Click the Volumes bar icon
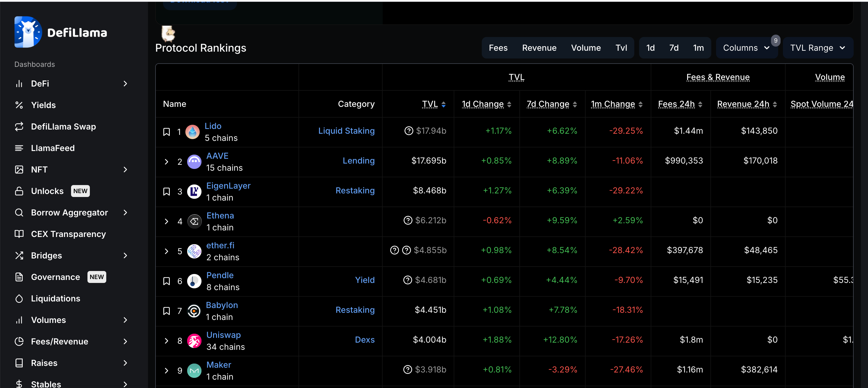Viewport: 868px width, 388px height. coord(19,320)
